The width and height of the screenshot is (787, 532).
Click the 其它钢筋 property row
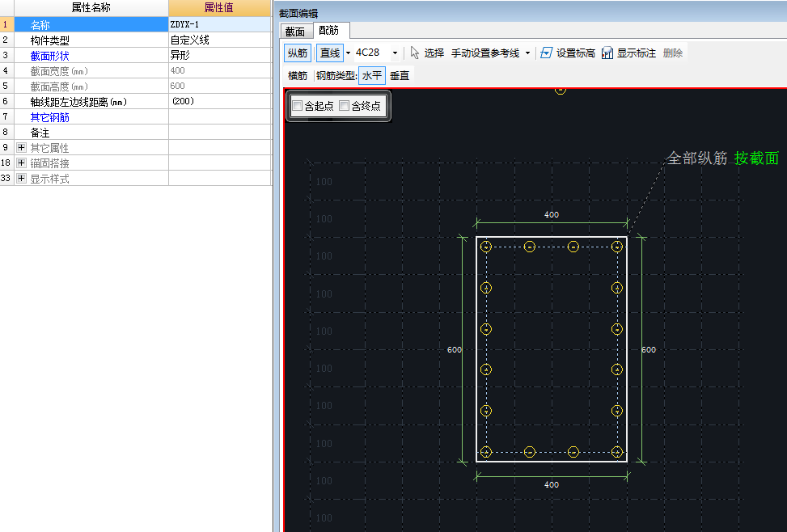(91, 117)
